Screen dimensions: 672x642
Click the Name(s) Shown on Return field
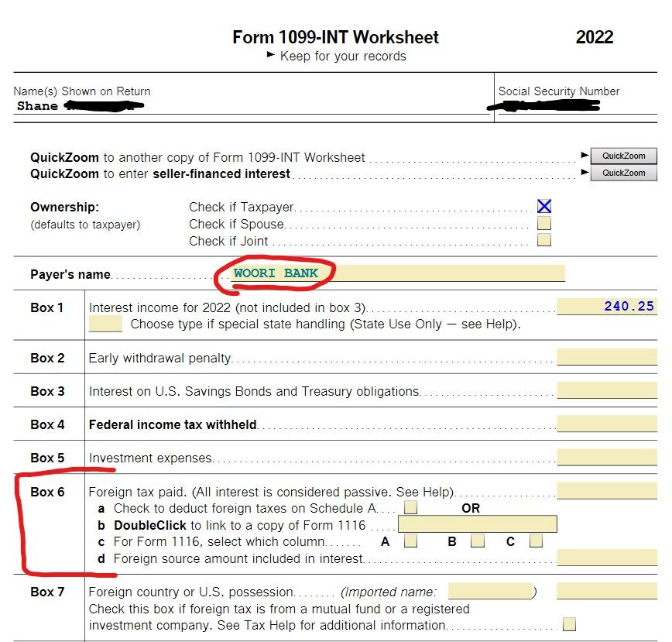point(253,105)
